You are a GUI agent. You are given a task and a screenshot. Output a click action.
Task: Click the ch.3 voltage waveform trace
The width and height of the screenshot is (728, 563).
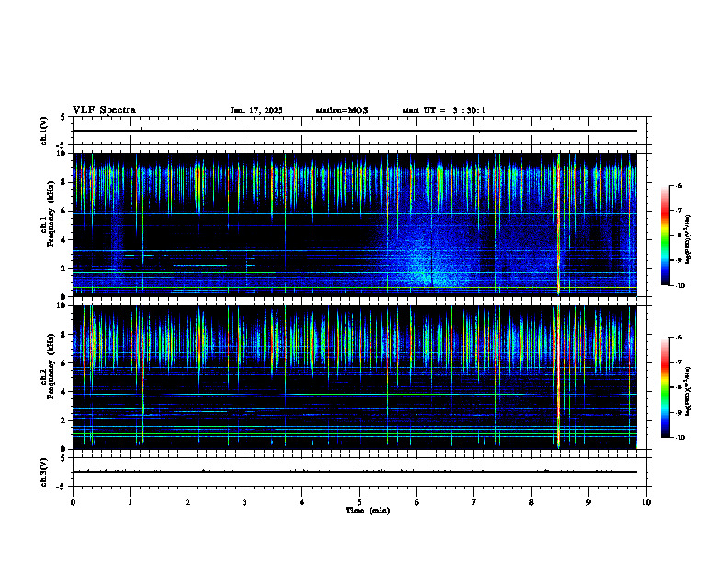coord(355,472)
